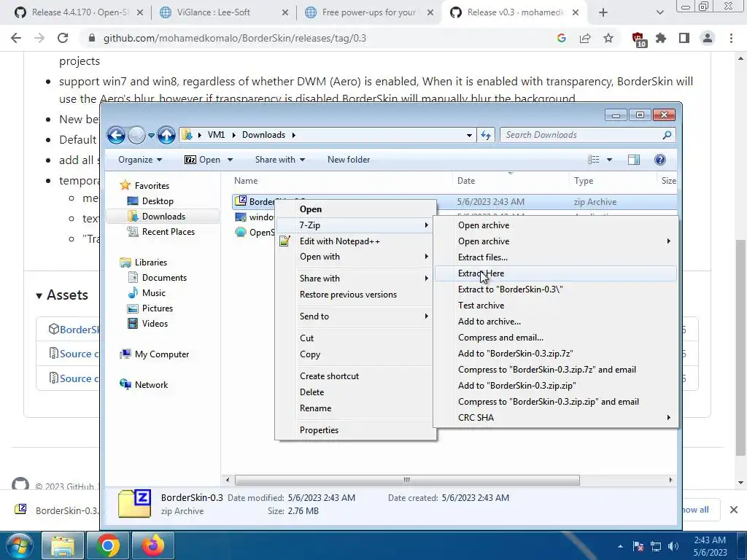Click the uBlock extension icon in Chrome
The height and width of the screenshot is (560, 747).
tap(638, 39)
